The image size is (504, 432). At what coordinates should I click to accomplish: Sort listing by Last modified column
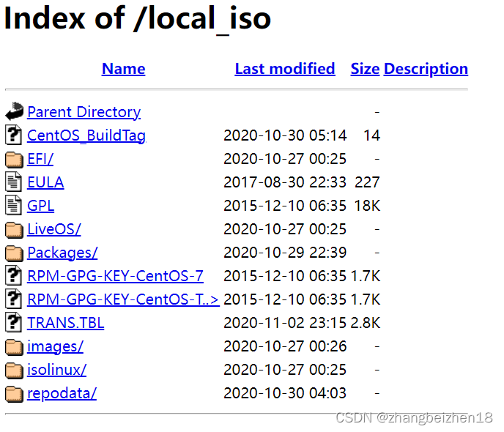(284, 69)
